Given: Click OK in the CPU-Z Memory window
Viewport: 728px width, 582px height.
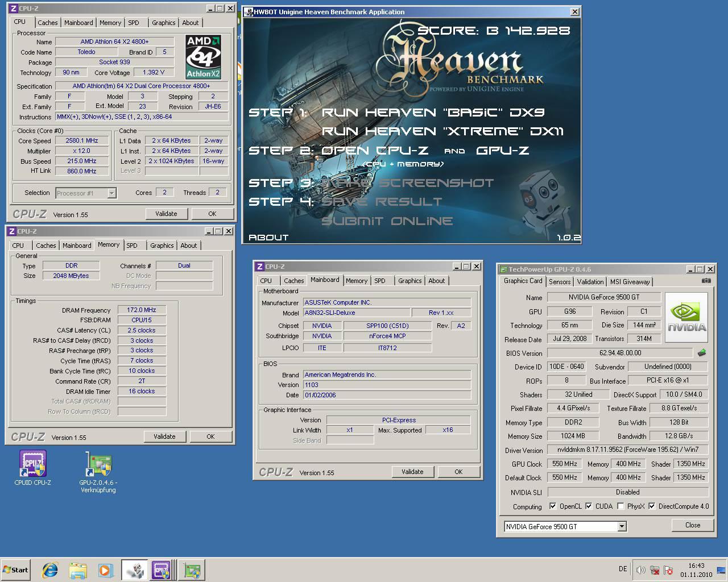Looking at the screenshot, I should tap(210, 436).
